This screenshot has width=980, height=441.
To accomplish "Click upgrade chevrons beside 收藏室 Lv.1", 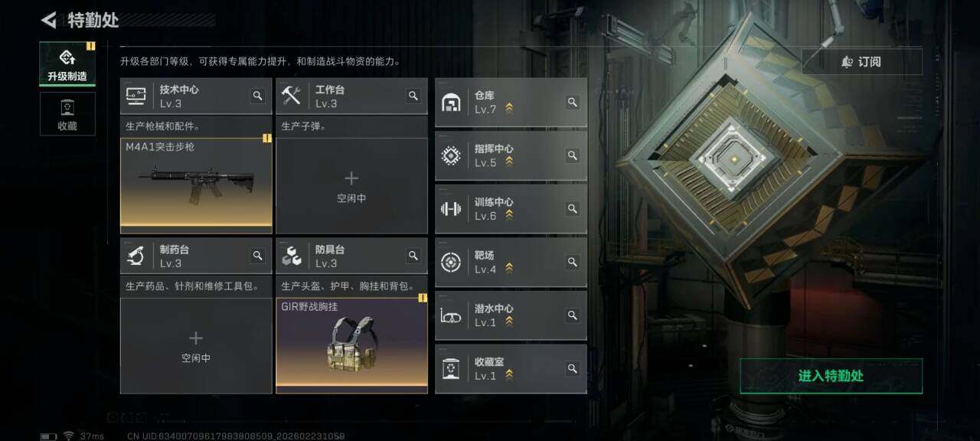I will [509, 375].
